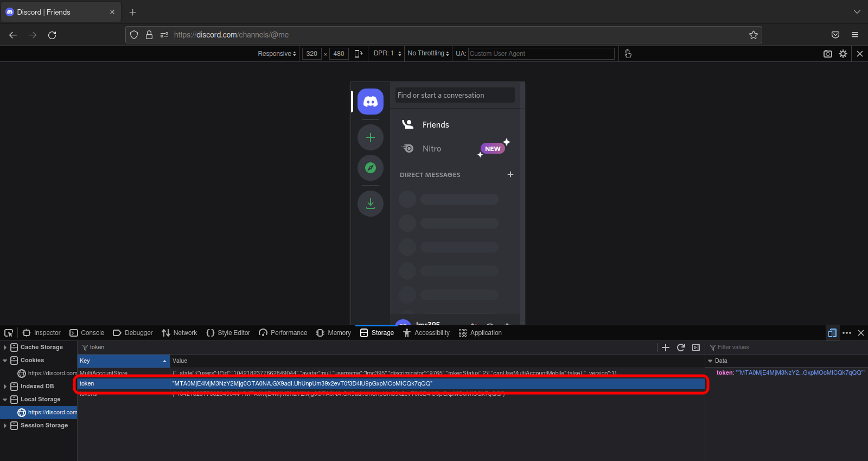Image resolution: width=868 pixels, height=461 pixels.
Task: Sort by the Value column header
Action: pyautogui.click(x=437, y=361)
